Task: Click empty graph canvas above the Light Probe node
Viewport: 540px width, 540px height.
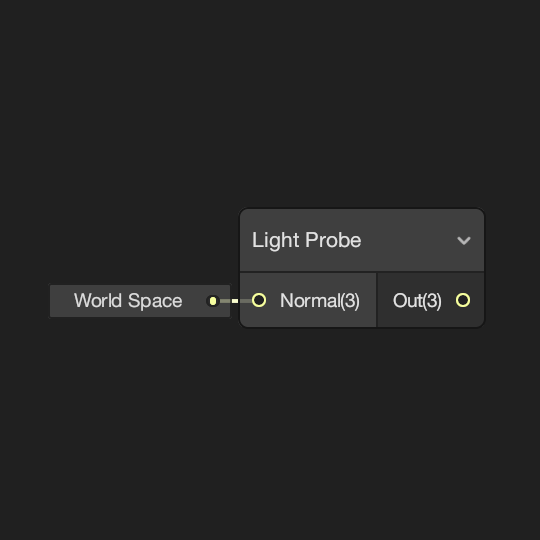Action: (362, 103)
